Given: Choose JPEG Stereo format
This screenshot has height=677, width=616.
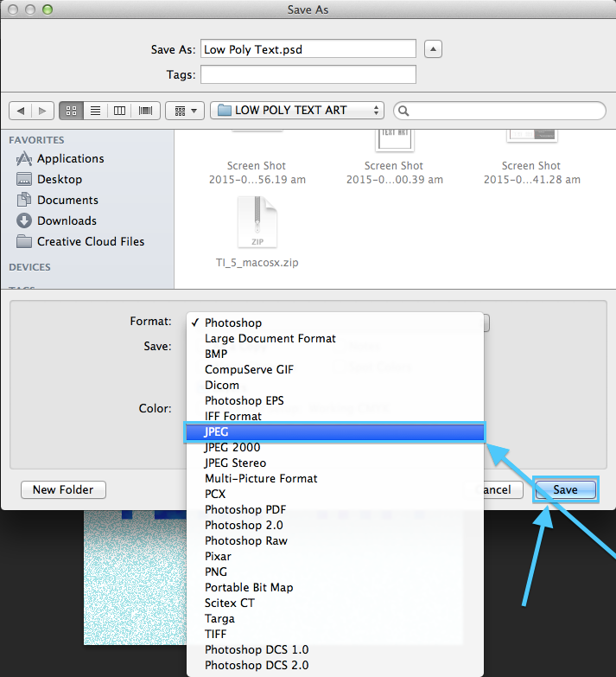Looking at the screenshot, I should [335, 463].
